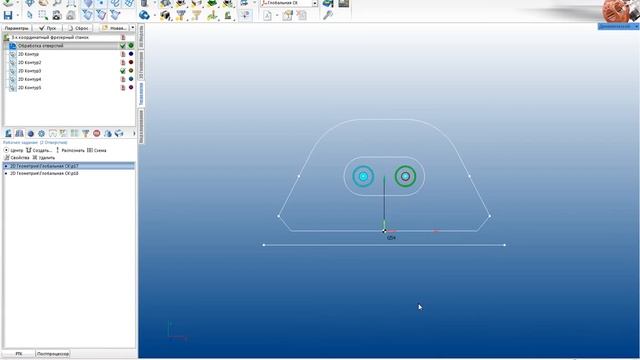Click the cyan left hole in the viewport
This screenshot has height=360, width=640.
(x=363, y=176)
